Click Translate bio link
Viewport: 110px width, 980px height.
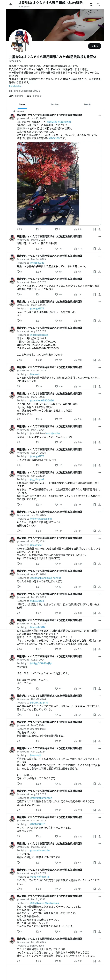coord(15,86)
